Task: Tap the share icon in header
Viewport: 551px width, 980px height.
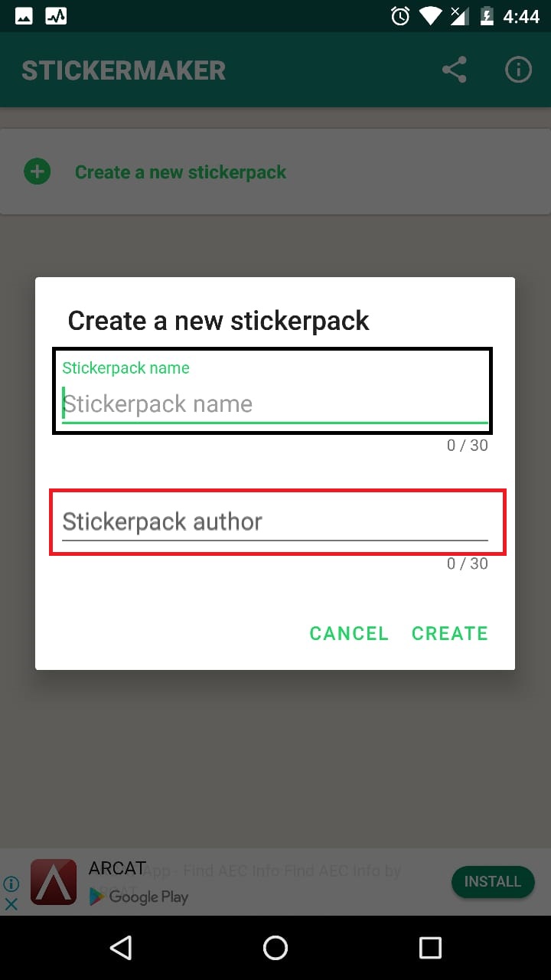Action: pos(455,70)
